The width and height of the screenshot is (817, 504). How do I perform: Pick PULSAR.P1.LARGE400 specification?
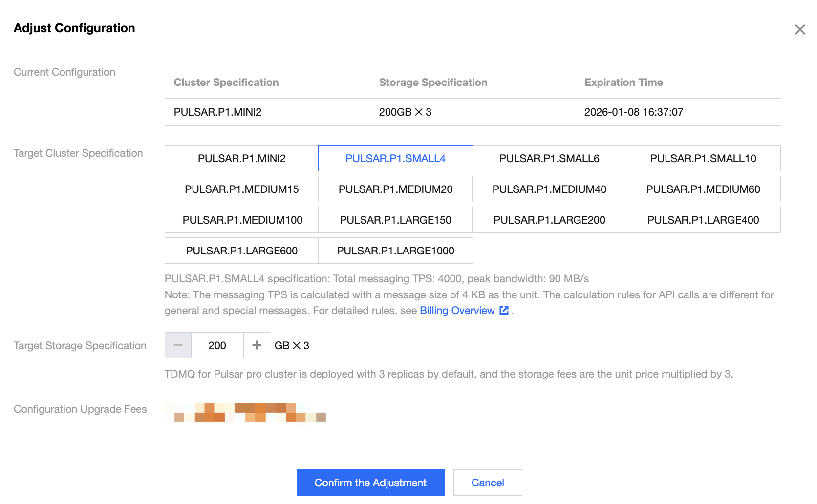[703, 220]
